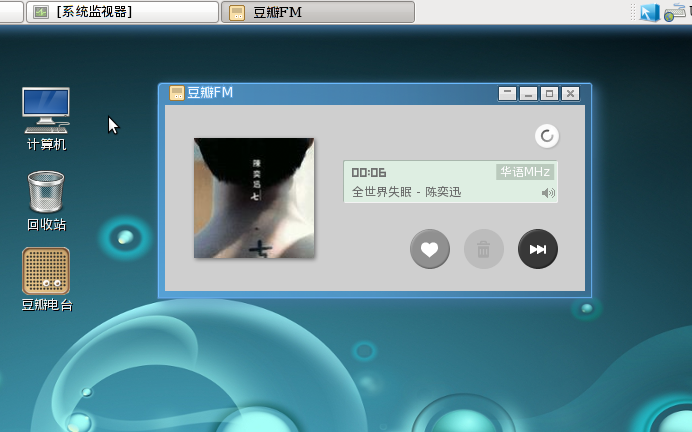The image size is (692, 432).
Task: Click the album cover art
Action: (254, 198)
